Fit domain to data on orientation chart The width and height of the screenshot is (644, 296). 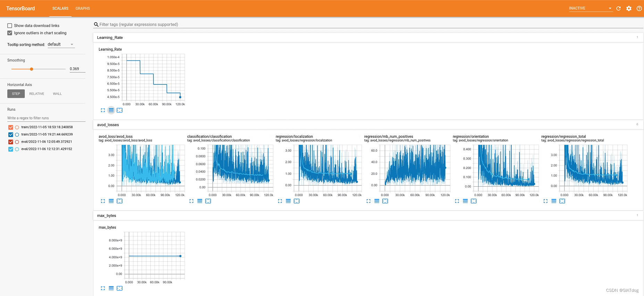coord(474,201)
